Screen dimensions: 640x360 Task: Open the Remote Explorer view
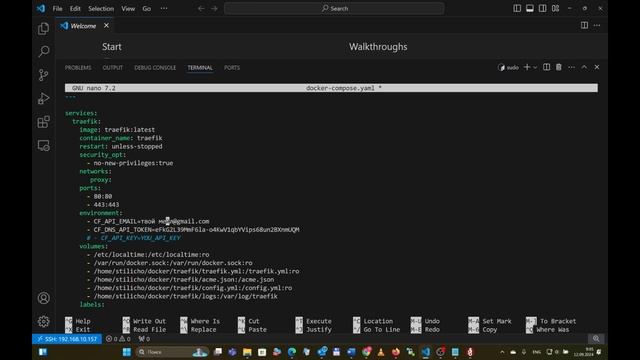[44, 145]
